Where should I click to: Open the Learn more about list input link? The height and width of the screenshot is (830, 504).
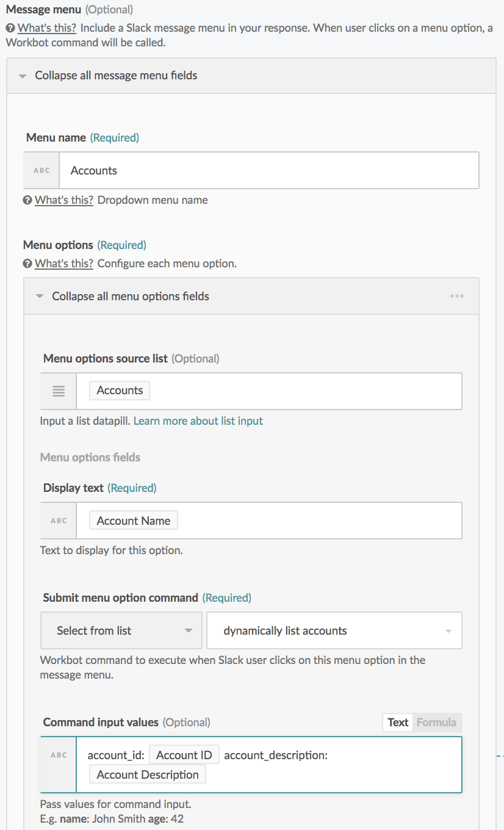tap(198, 420)
